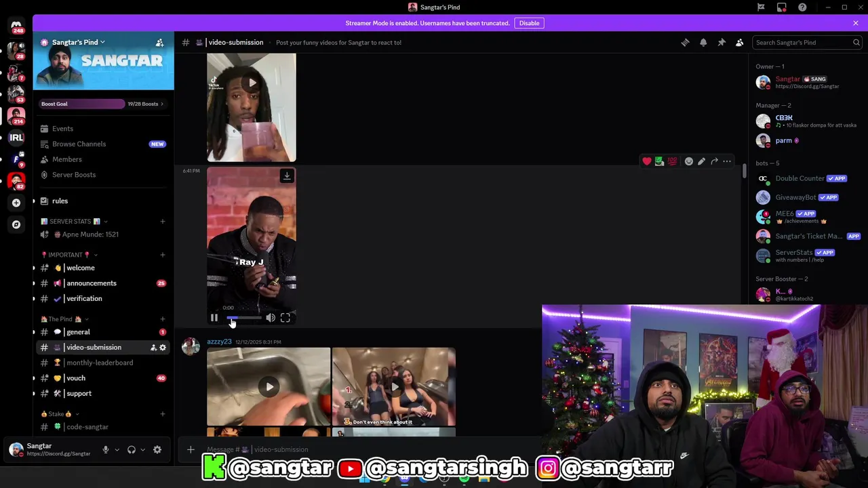The image size is (868, 488).
Task: Open Members list page
Action: 103,159
